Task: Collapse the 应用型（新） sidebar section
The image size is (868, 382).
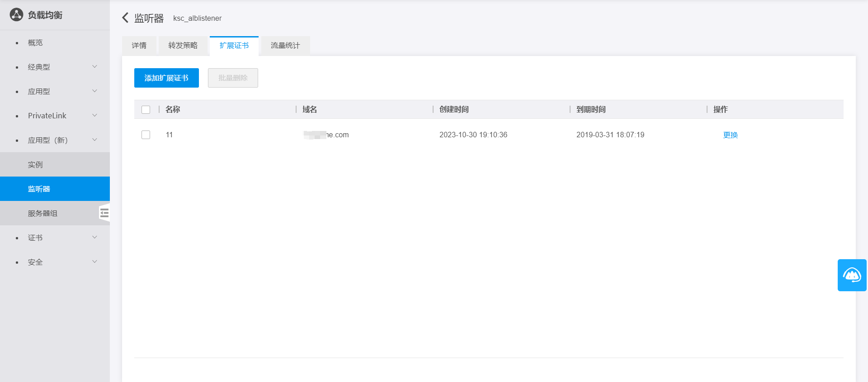Action: (x=54, y=140)
